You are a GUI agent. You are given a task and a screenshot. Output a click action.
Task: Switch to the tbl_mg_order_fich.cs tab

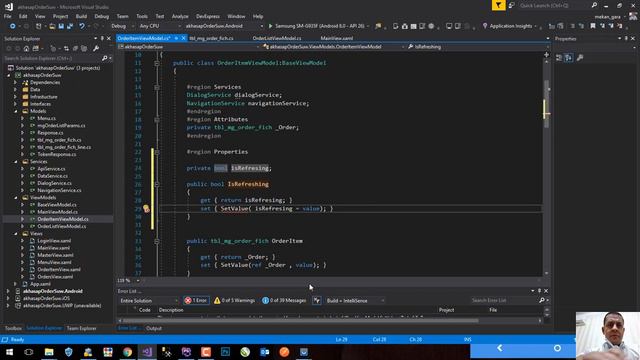tap(211, 38)
